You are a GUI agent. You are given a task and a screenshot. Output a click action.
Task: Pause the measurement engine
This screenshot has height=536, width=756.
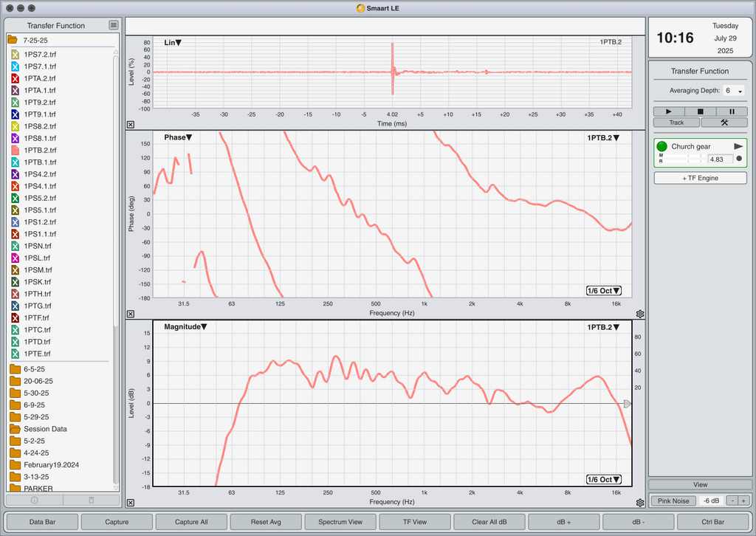tap(732, 111)
